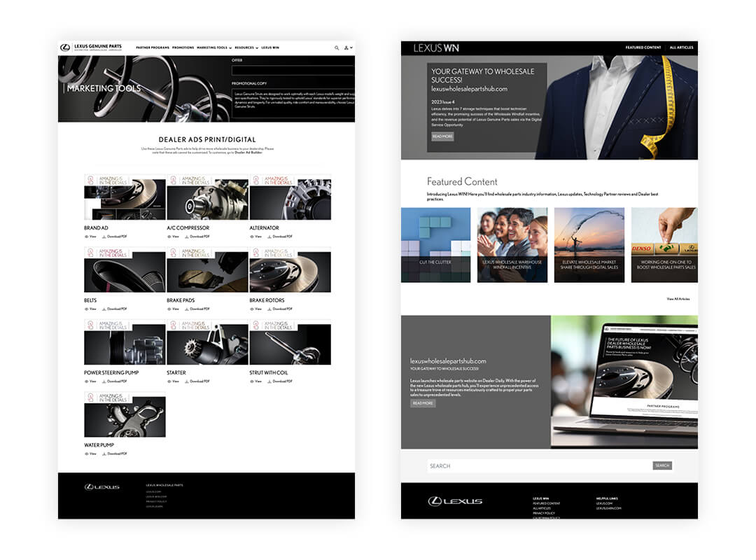Screen dimensions: 756x560
Task: Click the search magnifier icon in header
Action: pyautogui.click(x=337, y=48)
